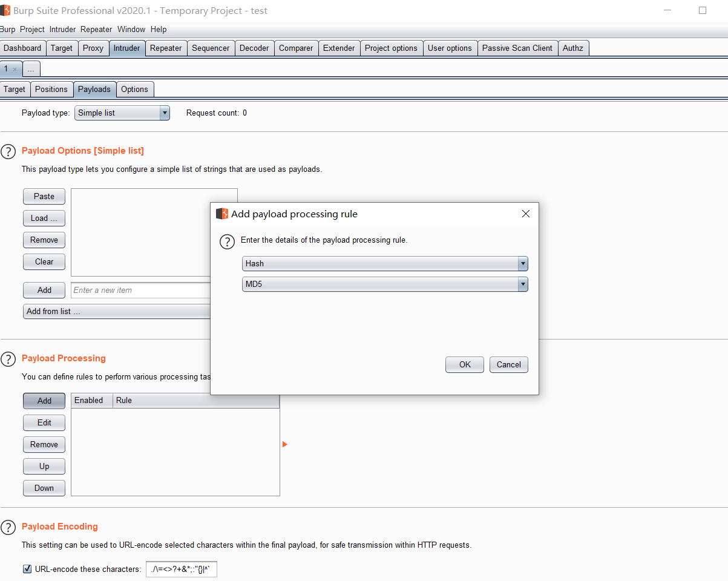Switch to the Positions sub-tab
The height and width of the screenshot is (581, 728).
[x=51, y=90]
